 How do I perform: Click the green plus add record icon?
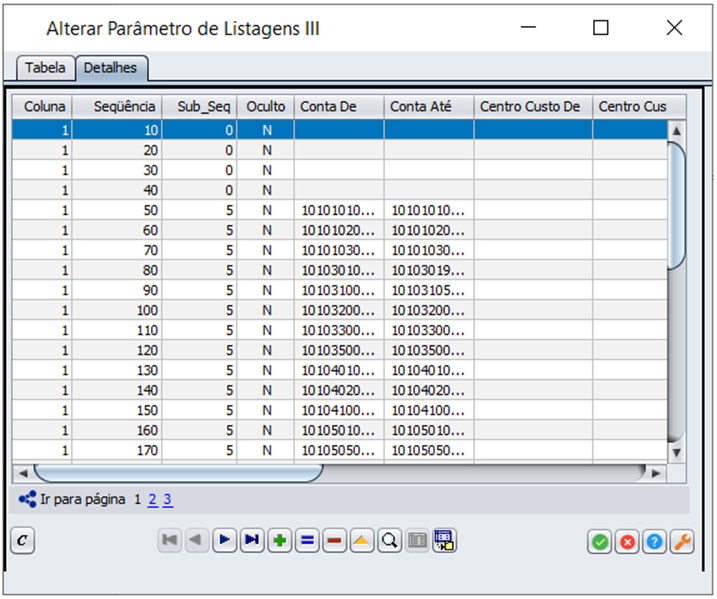[280, 541]
